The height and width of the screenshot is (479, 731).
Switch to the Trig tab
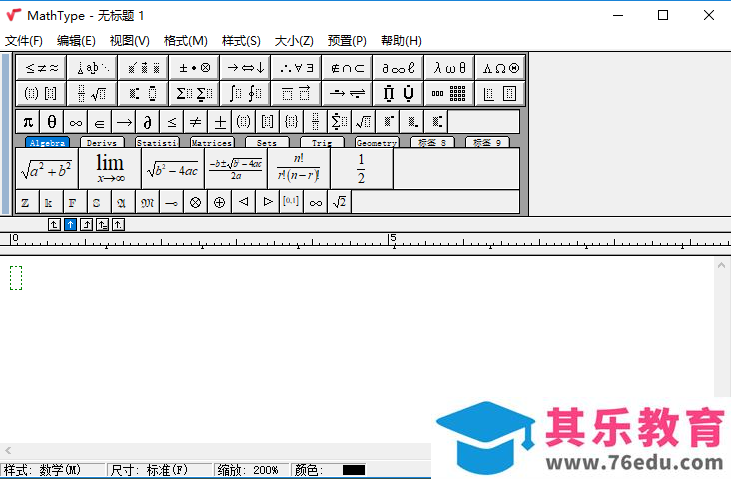pyautogui.click(x=322, y=143)
